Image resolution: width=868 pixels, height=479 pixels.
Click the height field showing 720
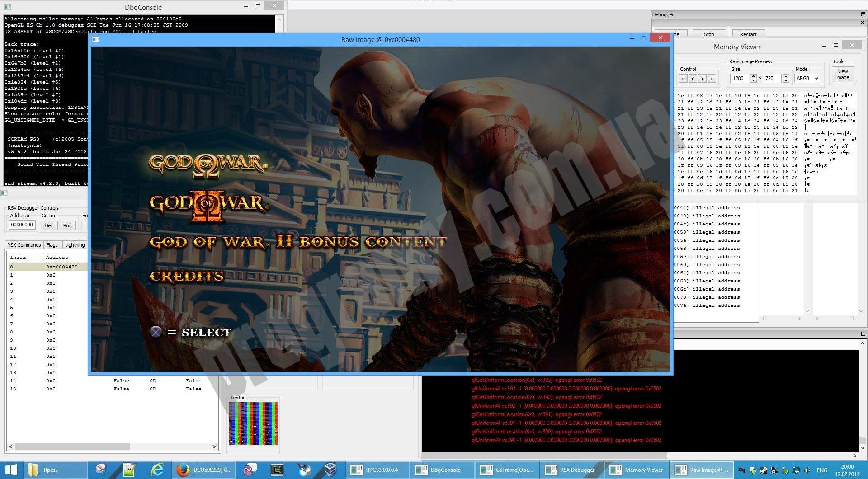coord(772,78)
